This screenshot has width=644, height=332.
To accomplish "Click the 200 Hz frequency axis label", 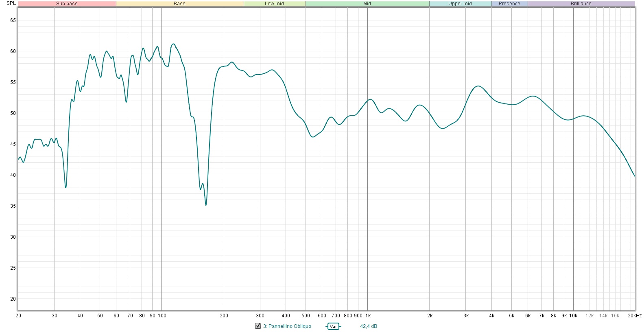I will pyautogui.click(x=224, y=316).
